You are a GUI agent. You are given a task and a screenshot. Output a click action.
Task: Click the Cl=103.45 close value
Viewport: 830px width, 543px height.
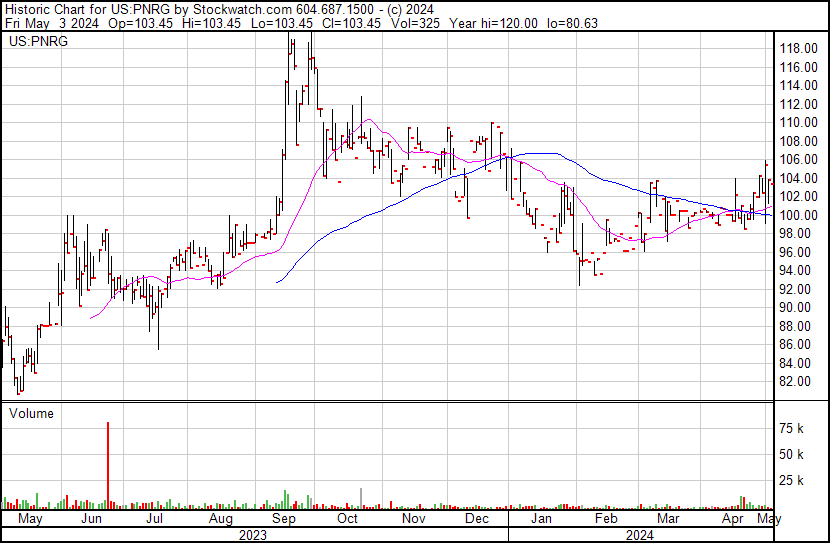tap(350, 23)
